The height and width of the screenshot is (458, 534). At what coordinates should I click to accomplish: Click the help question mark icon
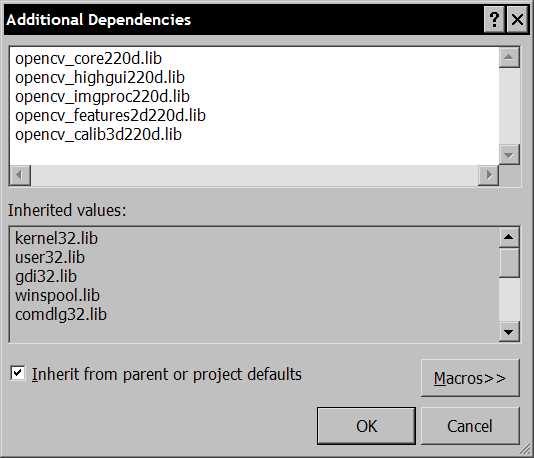coord(494,20)
